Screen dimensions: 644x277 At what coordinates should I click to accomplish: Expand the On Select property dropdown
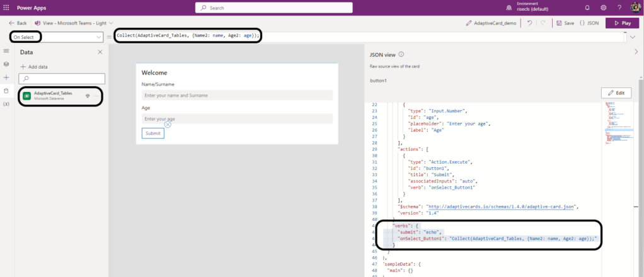[99, 37]
